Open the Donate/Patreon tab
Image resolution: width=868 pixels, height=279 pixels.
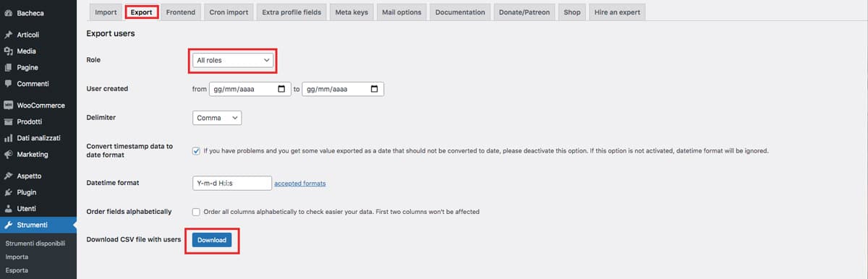click(524, 12)
